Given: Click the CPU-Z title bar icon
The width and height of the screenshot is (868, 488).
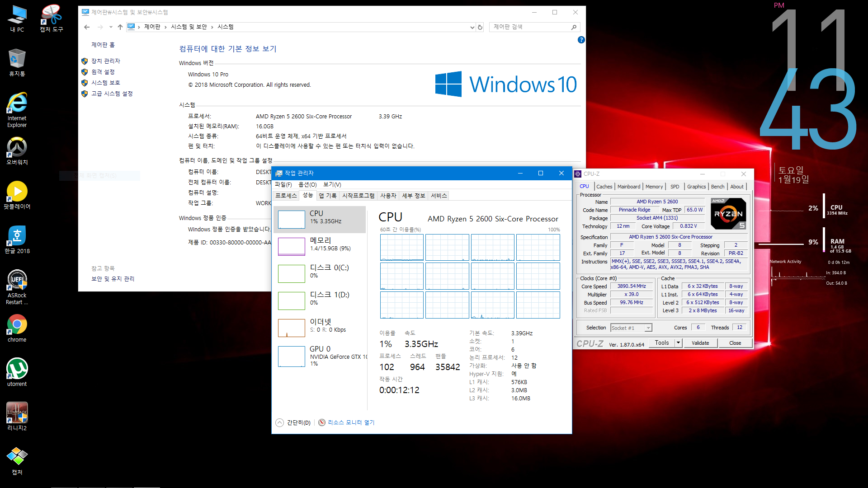Looking at the screenshot, I should point(578,174).
